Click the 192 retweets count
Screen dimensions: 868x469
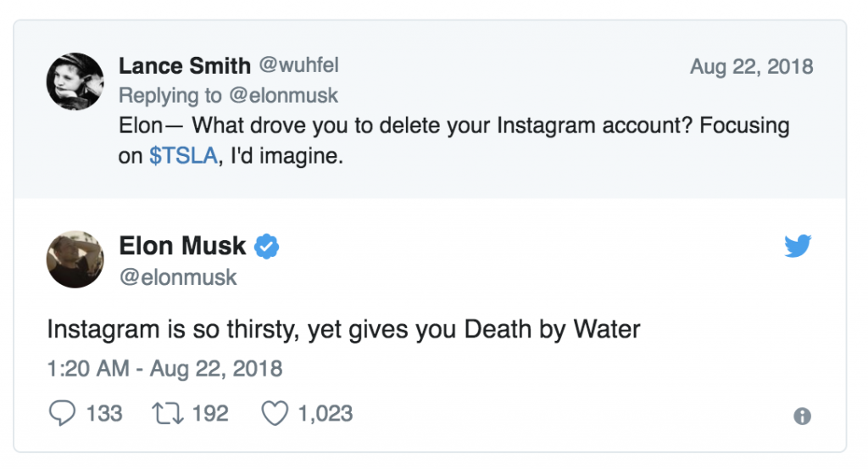coord(210,414)
